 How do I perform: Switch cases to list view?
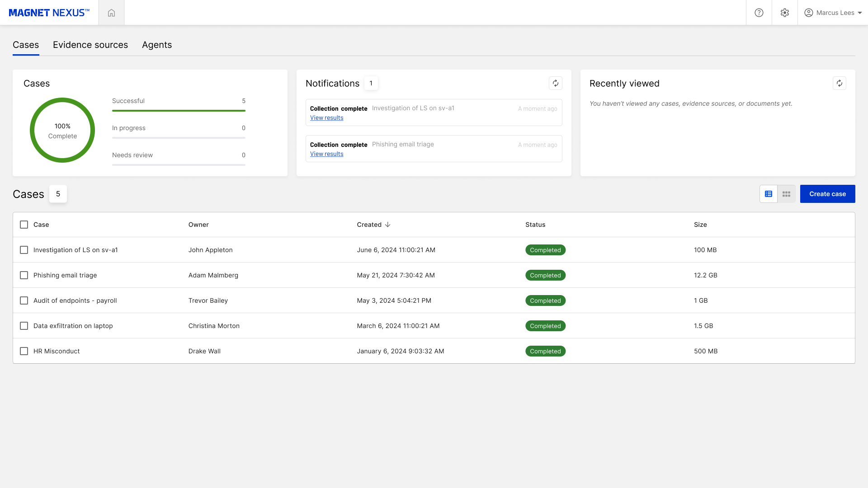click(769, 193)
